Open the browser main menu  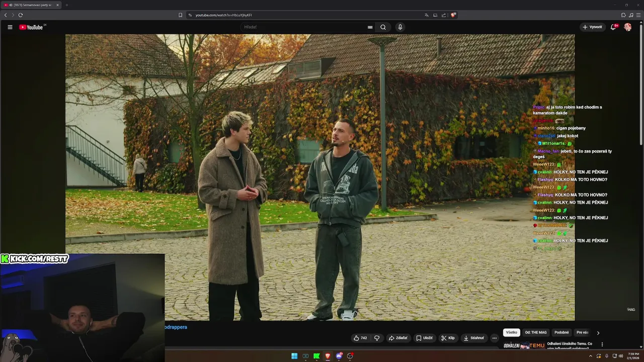point(638,15)
